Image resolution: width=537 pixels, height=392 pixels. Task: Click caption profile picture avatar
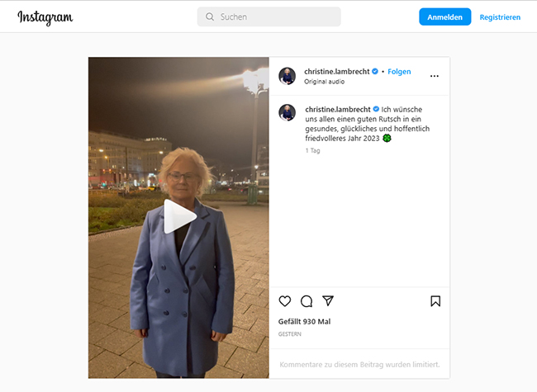point(288,112)
